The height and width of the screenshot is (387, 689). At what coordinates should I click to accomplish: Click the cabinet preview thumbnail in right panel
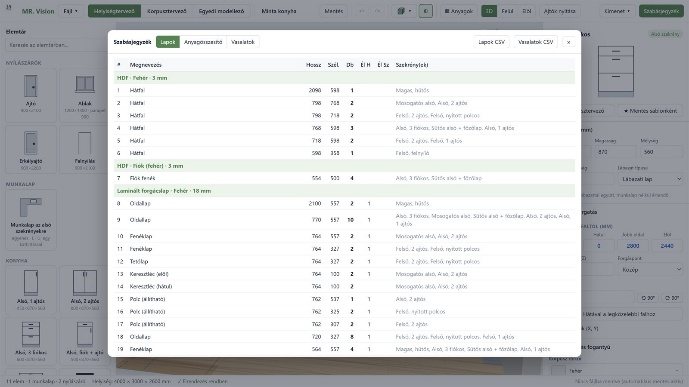point(616,70)
